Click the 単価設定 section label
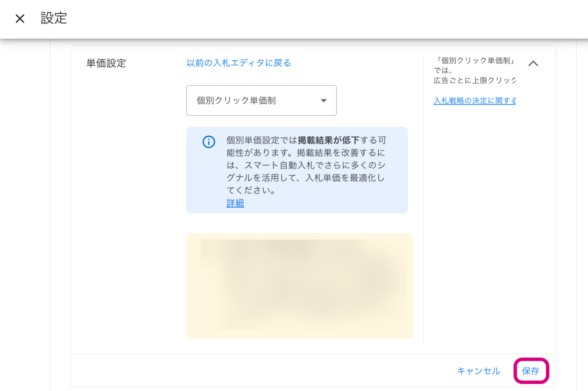 [106, 63]
